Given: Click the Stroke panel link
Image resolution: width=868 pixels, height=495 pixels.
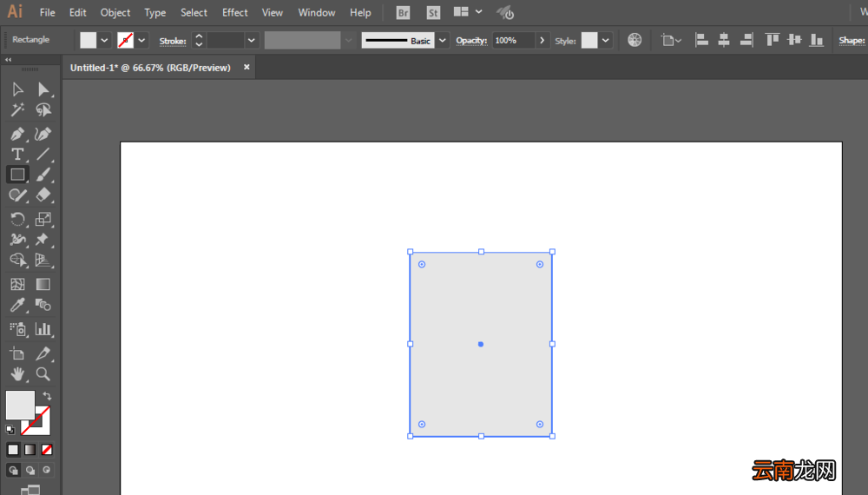Looking at the screenshot, I should coord(173,41).
